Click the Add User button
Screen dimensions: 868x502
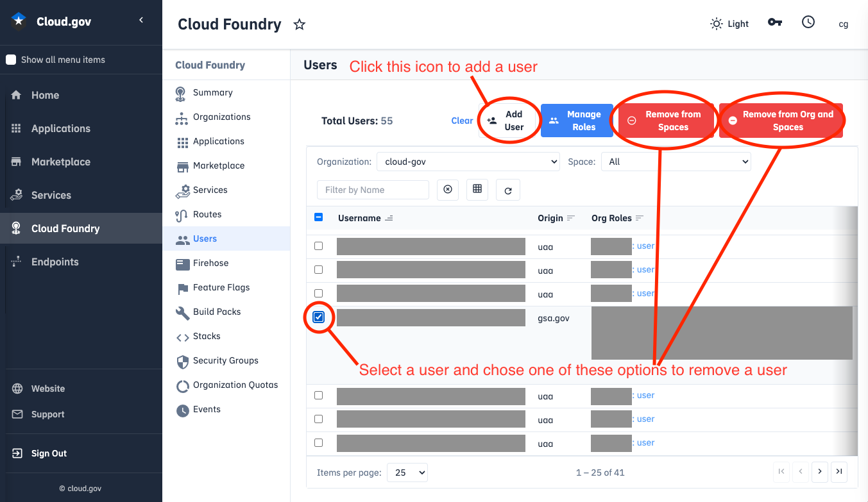coord(507,121)
